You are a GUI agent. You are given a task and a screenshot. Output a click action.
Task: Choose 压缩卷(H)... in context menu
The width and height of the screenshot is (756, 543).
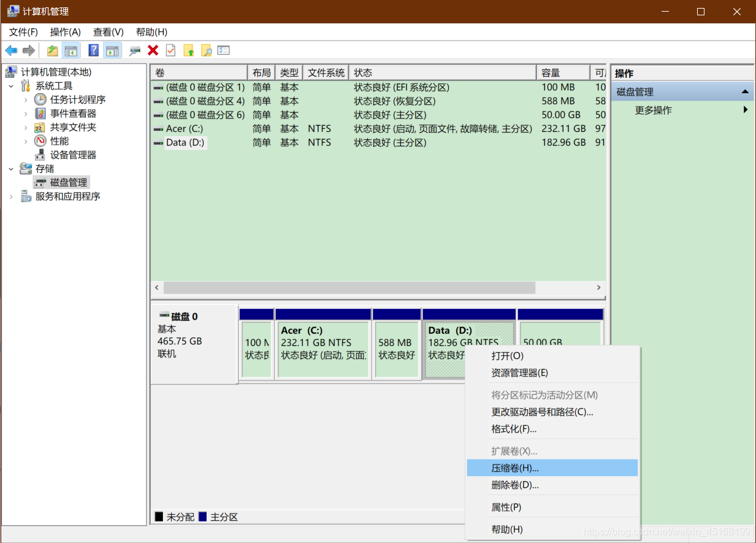click(x=552, y=468)
